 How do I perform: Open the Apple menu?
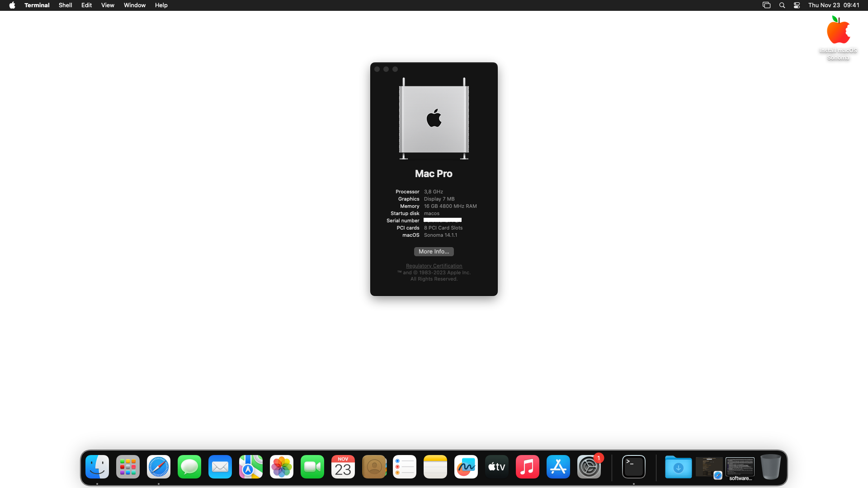tap(12, 5)
